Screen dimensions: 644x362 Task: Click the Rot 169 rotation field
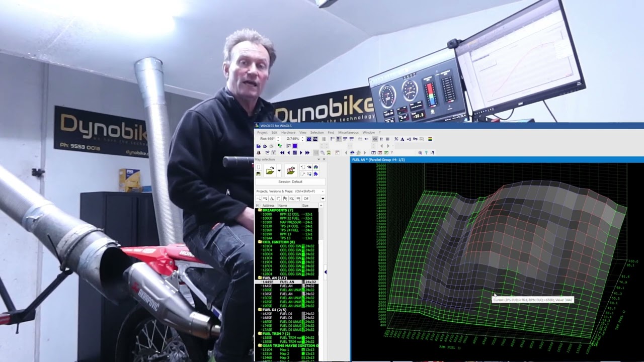coord(267,139)
